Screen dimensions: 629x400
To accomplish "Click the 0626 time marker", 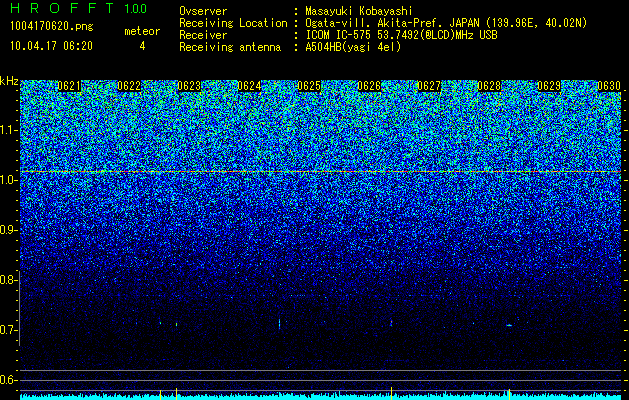I will point(369,86).
